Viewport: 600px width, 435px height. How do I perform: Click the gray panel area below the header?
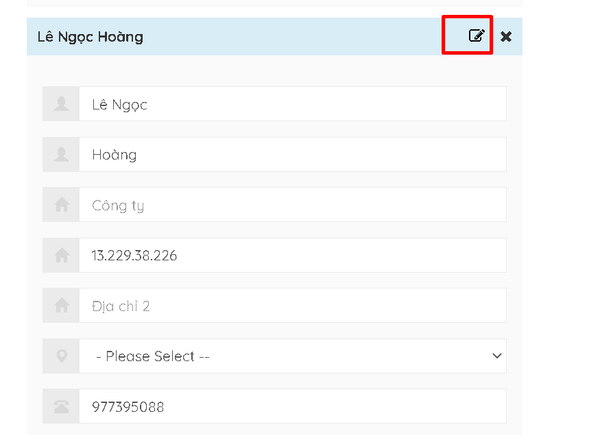click(274, 71)
